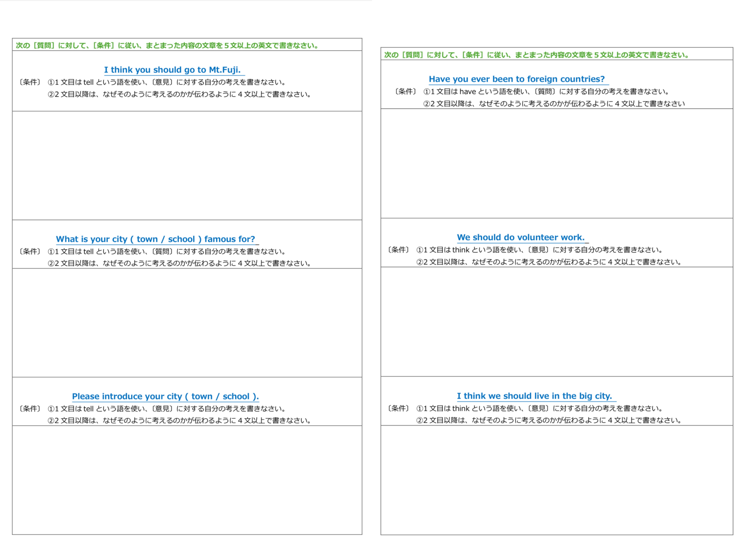The image size is (744, 560).
Task: Click condition ① line under volunteer work heading
Action: click(x=539, y=250)
